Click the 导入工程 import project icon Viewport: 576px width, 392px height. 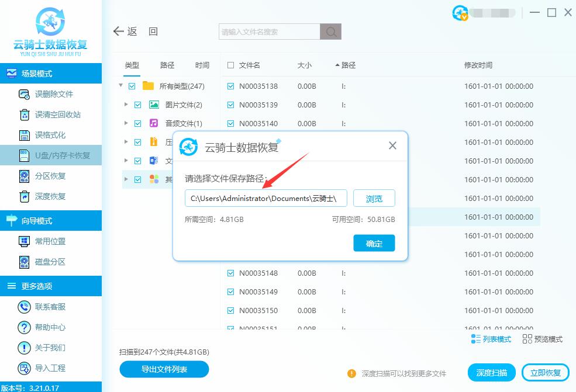coord(24,368)
